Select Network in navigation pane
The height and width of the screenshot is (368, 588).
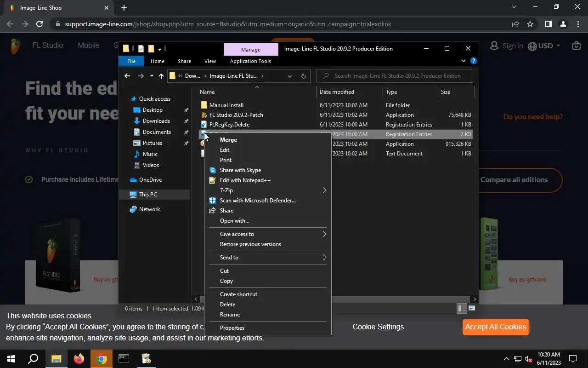149,209
